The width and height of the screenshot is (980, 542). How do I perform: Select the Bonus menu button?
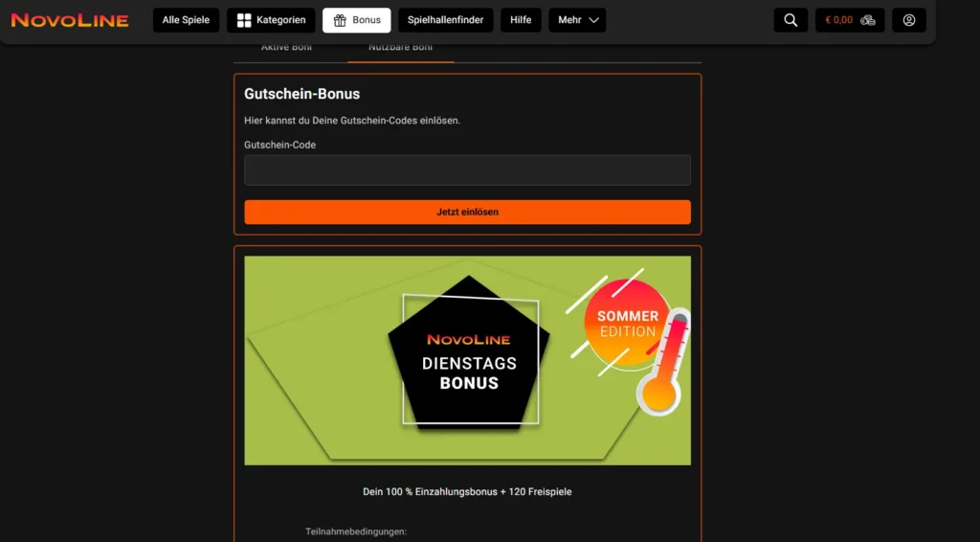coord(356,20)
